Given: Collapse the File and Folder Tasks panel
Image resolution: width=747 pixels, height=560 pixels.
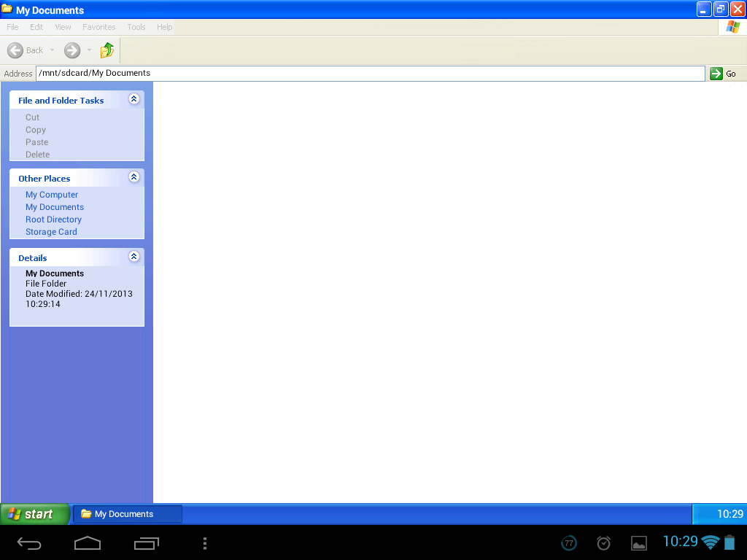Looking at the screenshot, I should click(134, 99).
